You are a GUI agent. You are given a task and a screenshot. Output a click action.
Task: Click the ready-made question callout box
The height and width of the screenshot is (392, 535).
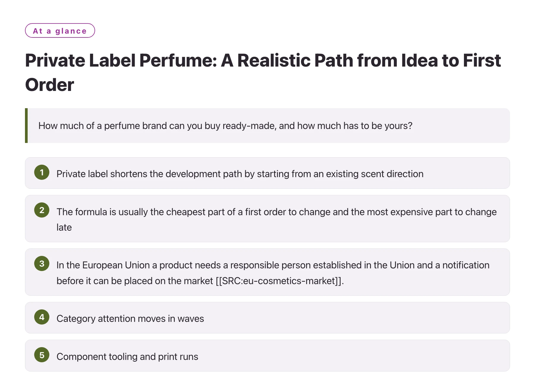coord(267,125)
